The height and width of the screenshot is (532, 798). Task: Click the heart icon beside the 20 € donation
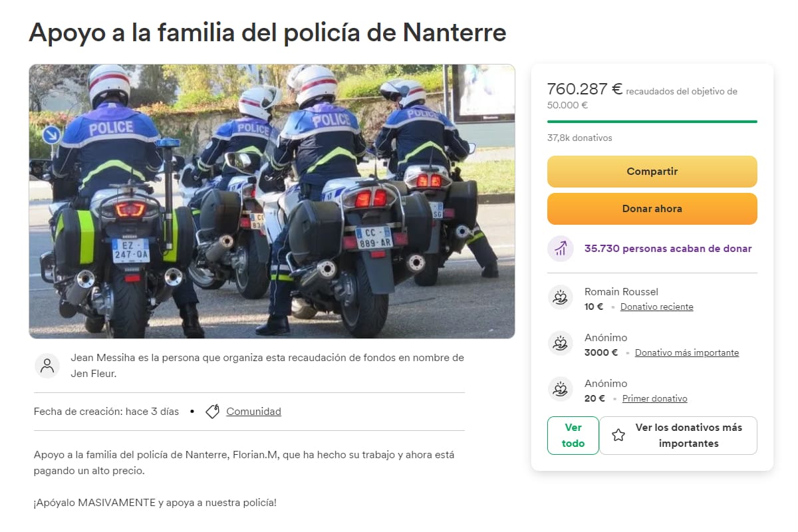562,388
